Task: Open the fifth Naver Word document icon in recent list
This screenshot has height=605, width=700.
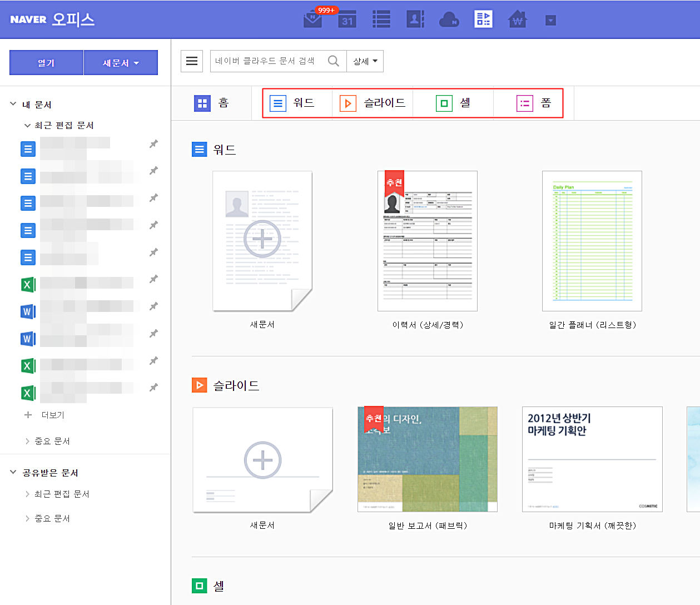Action: pyautogui.click(x=28, y=257)
